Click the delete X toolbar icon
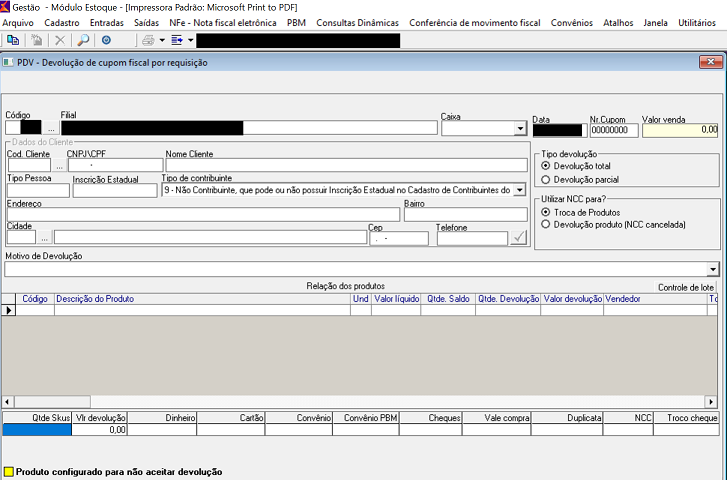Image resolution: width=727 pixels, height=480 pixels. coord(60,40)
